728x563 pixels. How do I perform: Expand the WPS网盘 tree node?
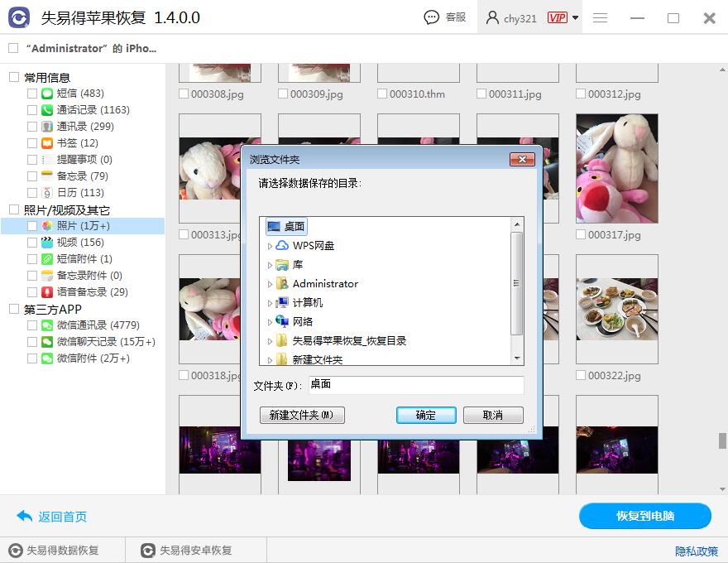(x=270, y=246)
